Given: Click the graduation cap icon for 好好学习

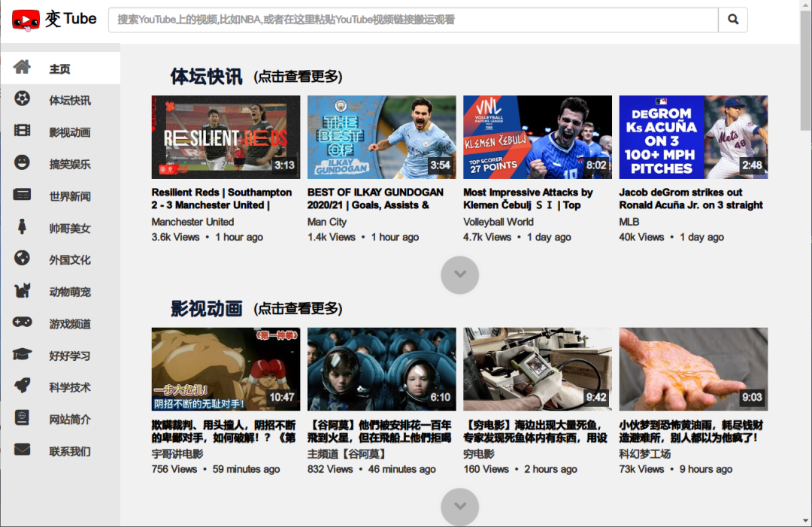Looking at the screenshot, I should pos(23,356).
